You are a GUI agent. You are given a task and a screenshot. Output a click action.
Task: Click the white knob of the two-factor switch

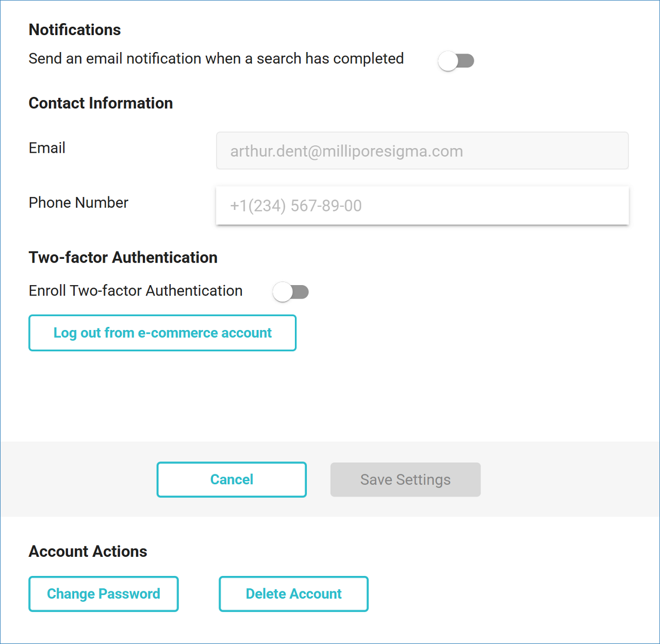point(283,292)
